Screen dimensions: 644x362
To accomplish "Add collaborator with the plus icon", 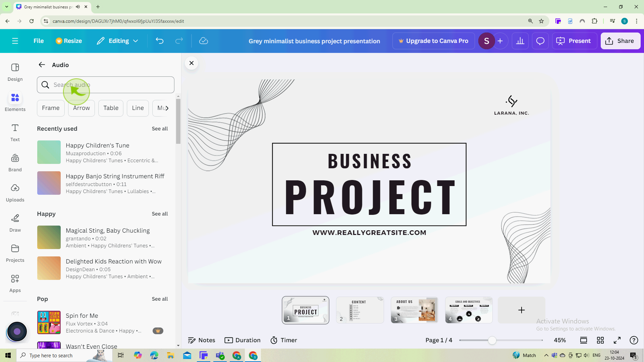I will click(x=500, y=41).
